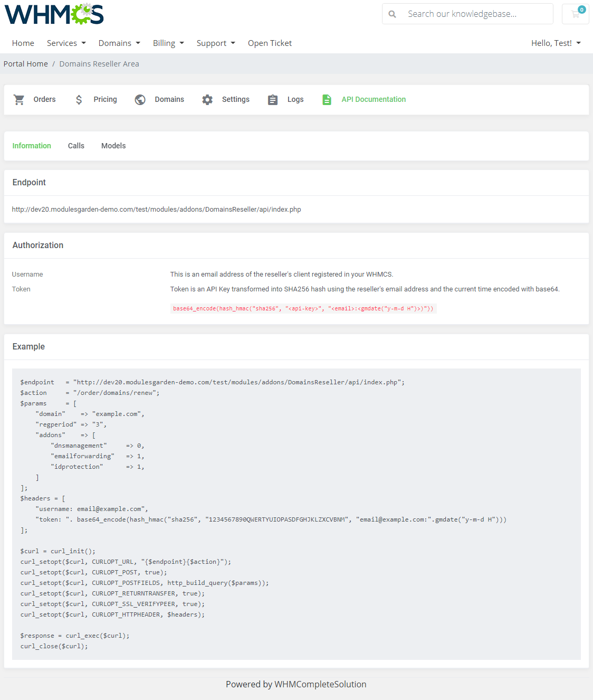Expand the Support dropdown menu
Screen dimensions: 593x700
click(x=216, y=43)
